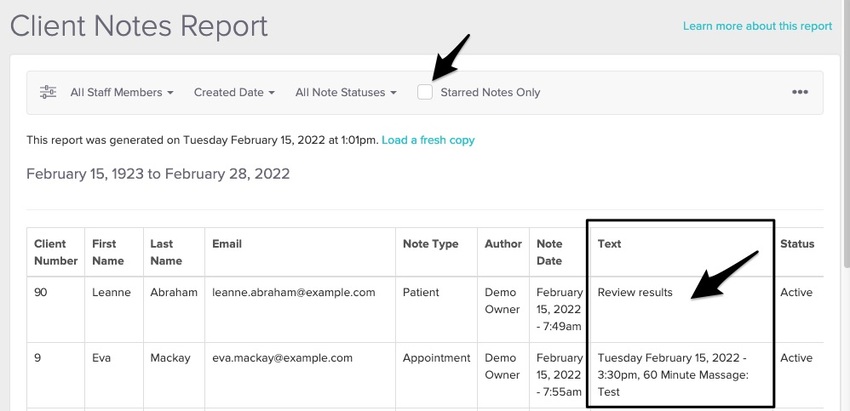Image resolution: width=850 pixels, height=411 pixels.
Task: Open the Created Date dropdown
Action: [x=234, y=92]
